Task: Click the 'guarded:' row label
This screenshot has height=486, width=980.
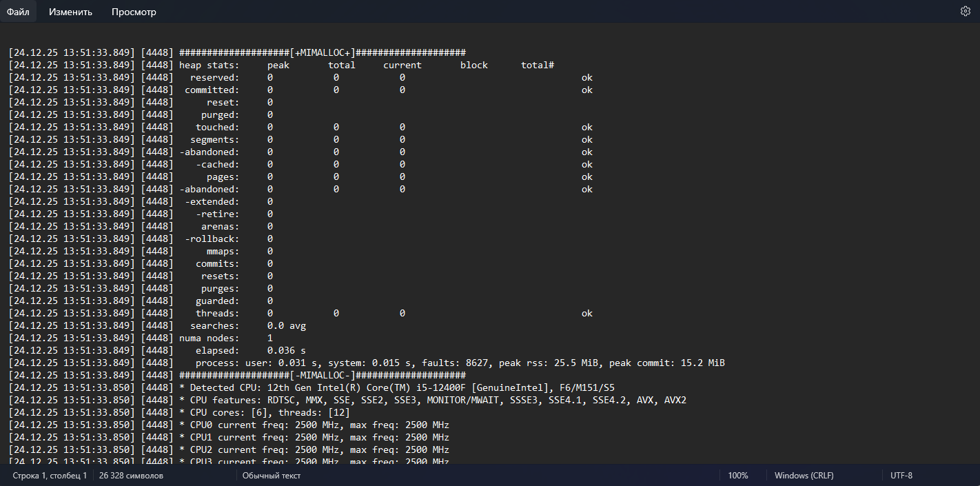Action: coord(218,301)
